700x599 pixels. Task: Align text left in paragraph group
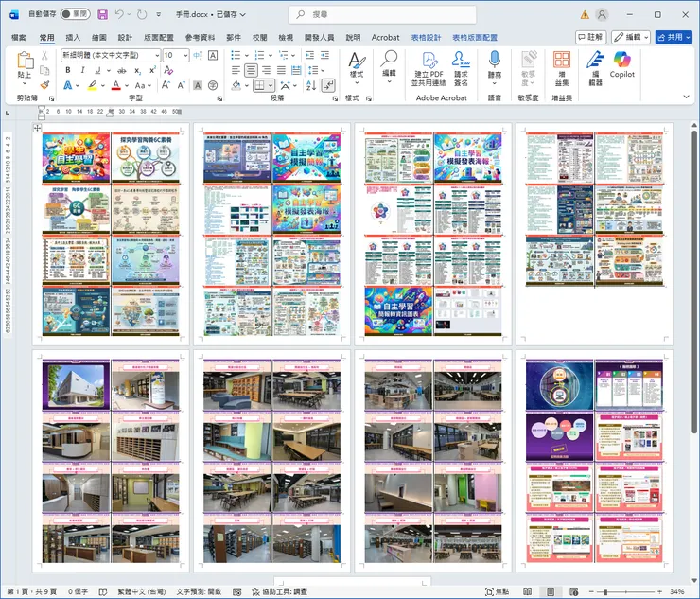[x=236, y=70]
